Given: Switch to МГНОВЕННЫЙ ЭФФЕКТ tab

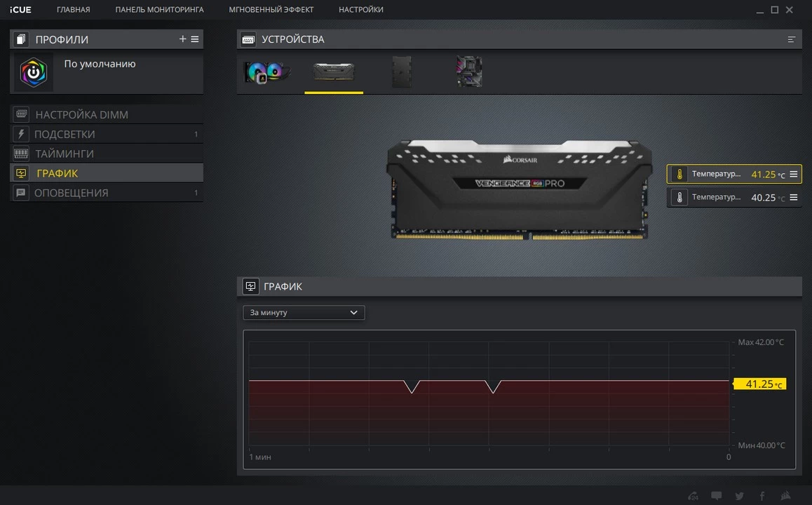Looking at the screenshot, I should (x=271, y=10).
